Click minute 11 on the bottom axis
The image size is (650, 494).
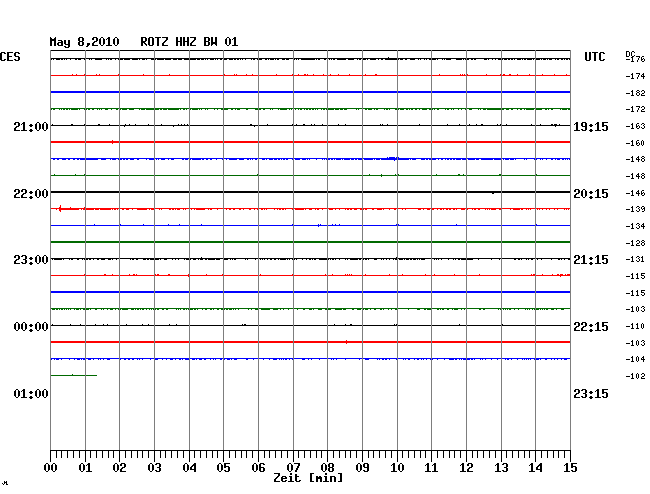pos(431,468)
